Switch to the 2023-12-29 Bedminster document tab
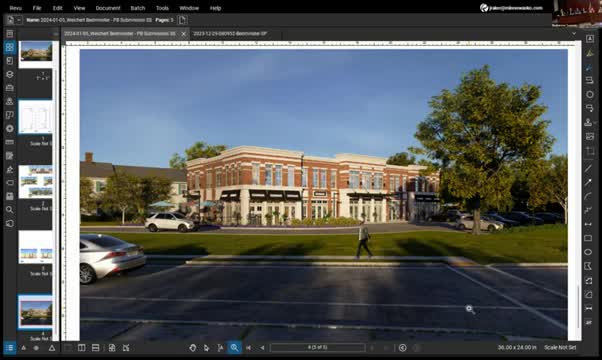602x360 pixels. tap(230, 34)
